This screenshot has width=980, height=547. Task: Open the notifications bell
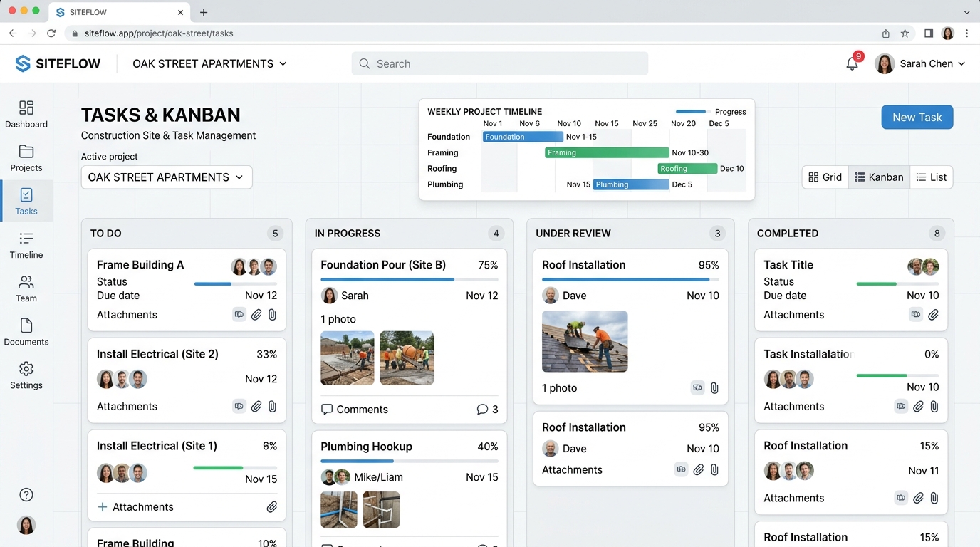pyautogui.click(x=852, y=63)
